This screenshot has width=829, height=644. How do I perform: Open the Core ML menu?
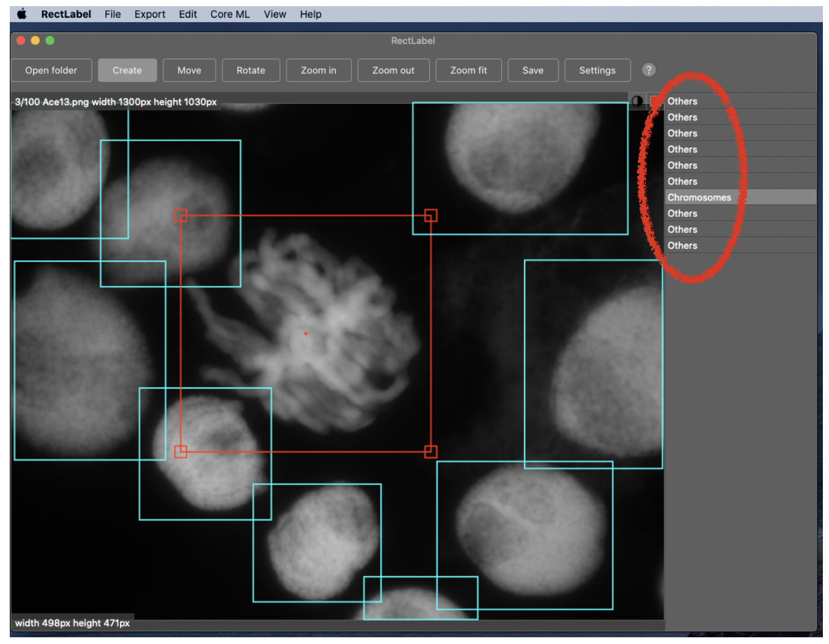point(230,14)
